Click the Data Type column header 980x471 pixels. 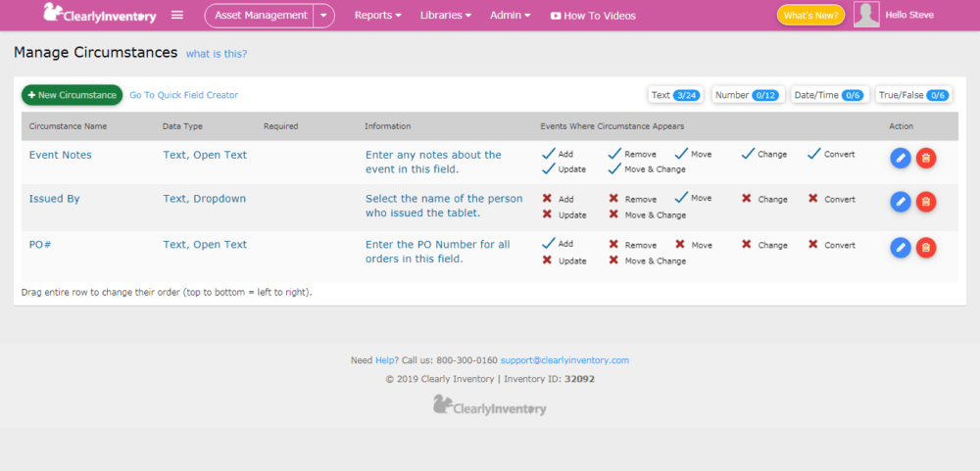point(182,126)
